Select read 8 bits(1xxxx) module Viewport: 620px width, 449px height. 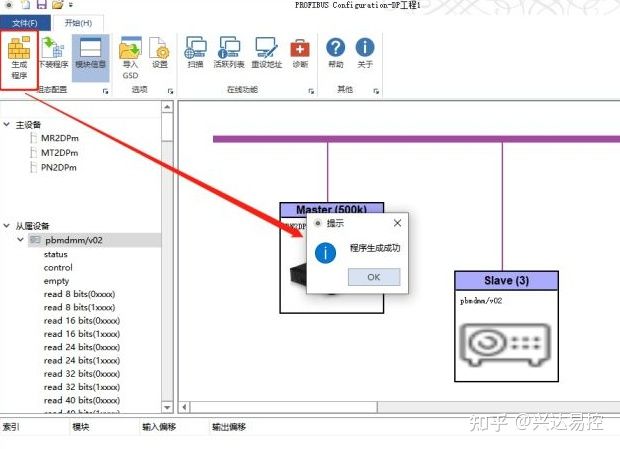[x=79, y=308]
